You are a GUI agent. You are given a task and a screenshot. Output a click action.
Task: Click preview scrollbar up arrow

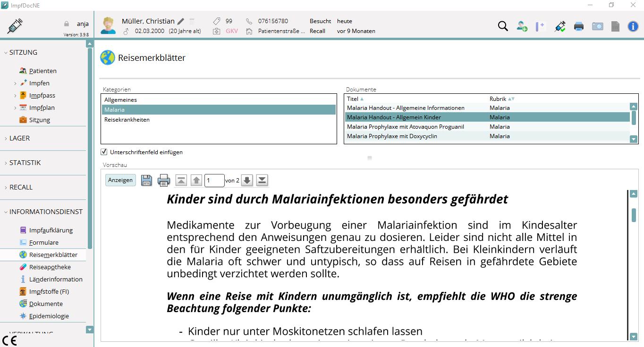[x=634, y=193]
